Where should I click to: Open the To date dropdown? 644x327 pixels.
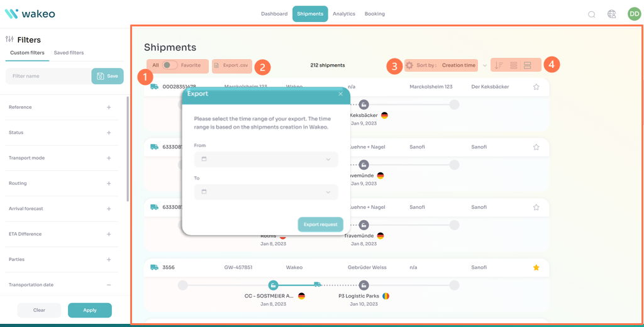(x=265, y=192)
